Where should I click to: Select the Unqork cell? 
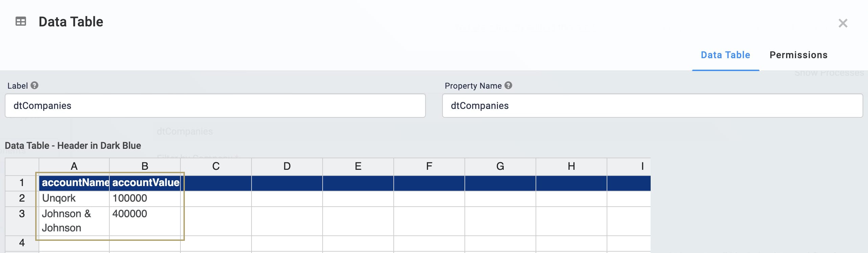pos(74,199)
